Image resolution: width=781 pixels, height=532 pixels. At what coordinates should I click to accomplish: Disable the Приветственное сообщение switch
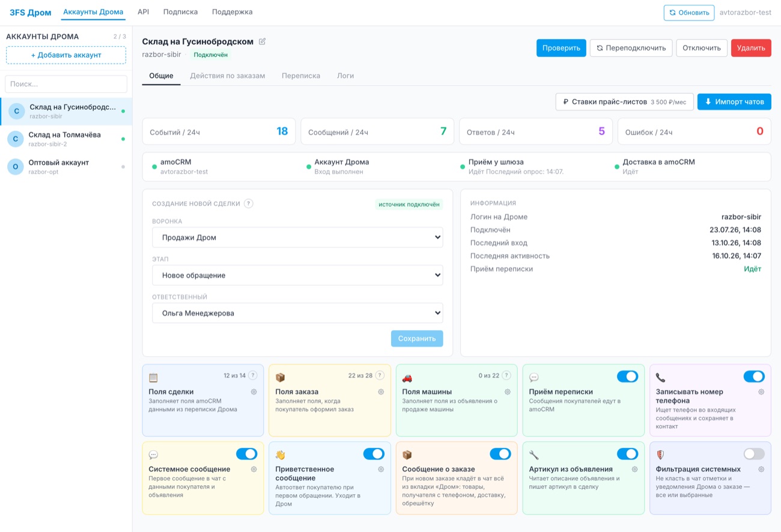pyautogui.click(x=374, y=454)
